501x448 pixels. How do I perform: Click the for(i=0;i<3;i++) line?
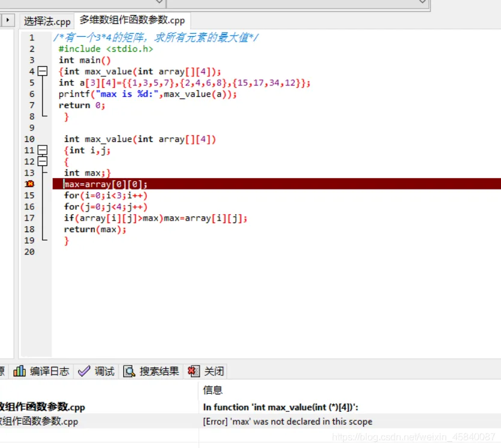[x=105, y=195]
